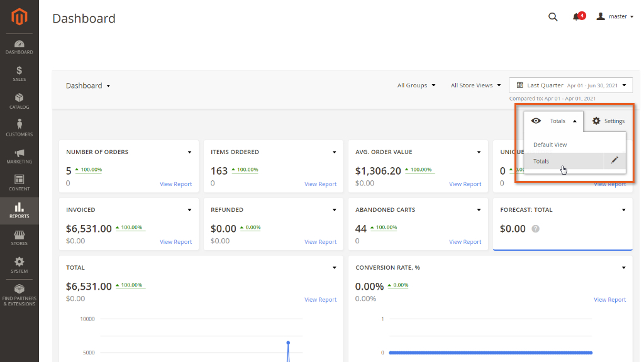This screenshot has width=644, height=362.
Task: Open the Last Quarter date range dropdown
Action: [570, 85]
